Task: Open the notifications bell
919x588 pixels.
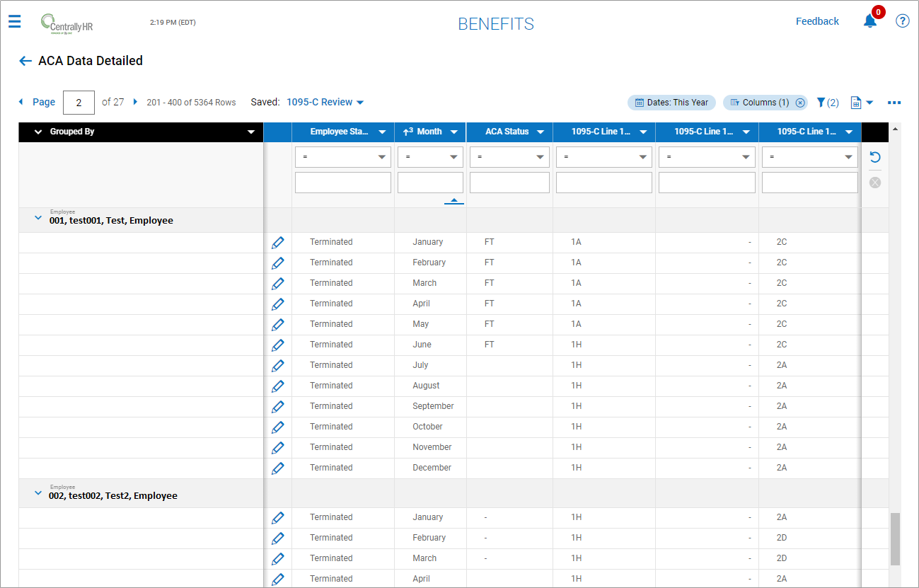Action: pyautogui.click(x=870, y=21)
